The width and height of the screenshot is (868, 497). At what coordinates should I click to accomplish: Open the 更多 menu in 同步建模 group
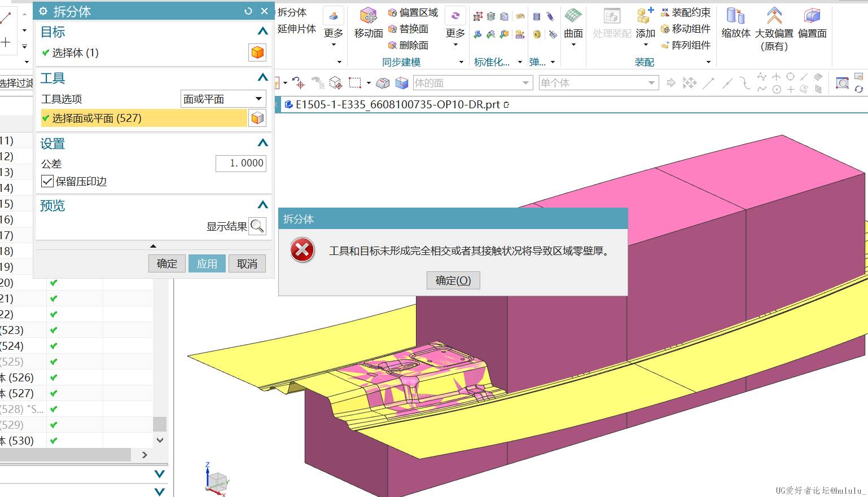pos(455,27)
